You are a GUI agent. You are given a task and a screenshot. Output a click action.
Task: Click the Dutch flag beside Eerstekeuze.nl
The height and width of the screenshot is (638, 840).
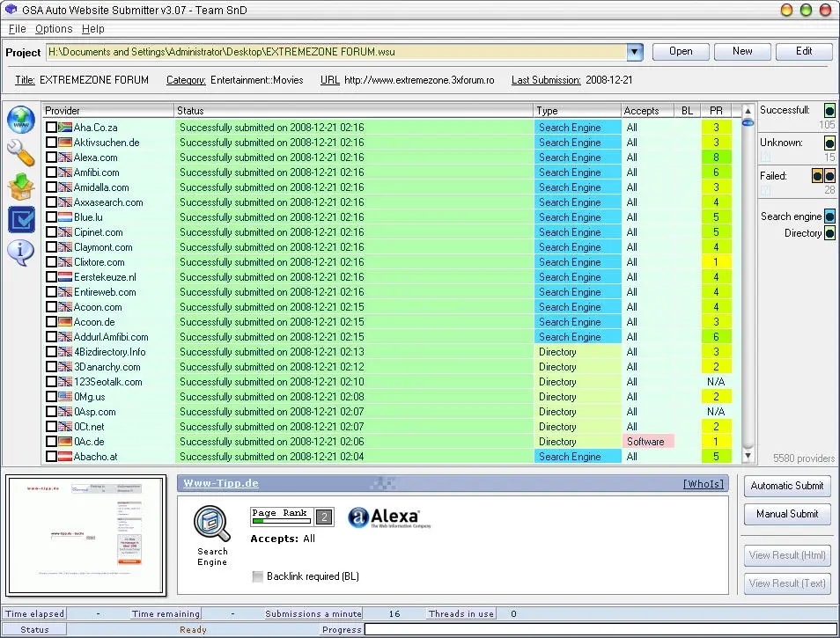65,277
